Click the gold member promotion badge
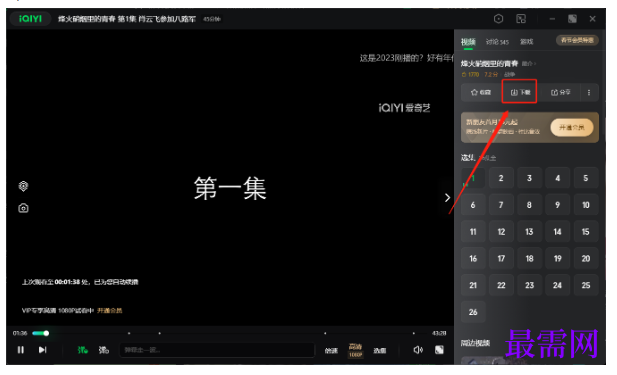 (x=577, y=40)
